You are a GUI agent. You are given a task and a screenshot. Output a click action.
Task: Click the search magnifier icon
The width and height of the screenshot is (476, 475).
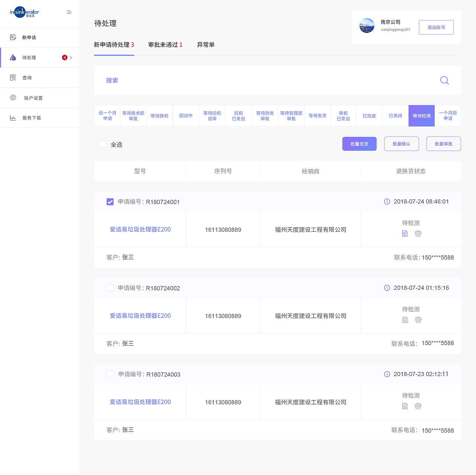click(444, 80)
